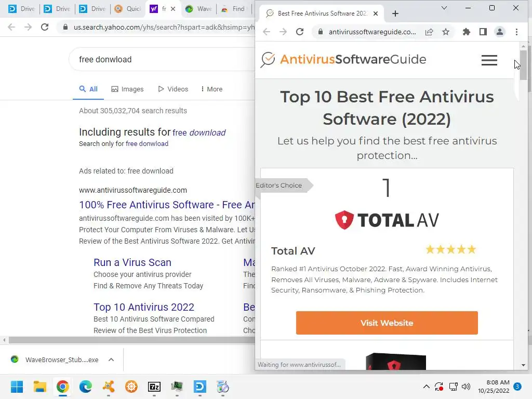
Task: Select the Videos search tab
Action: [x=173, y=89]
